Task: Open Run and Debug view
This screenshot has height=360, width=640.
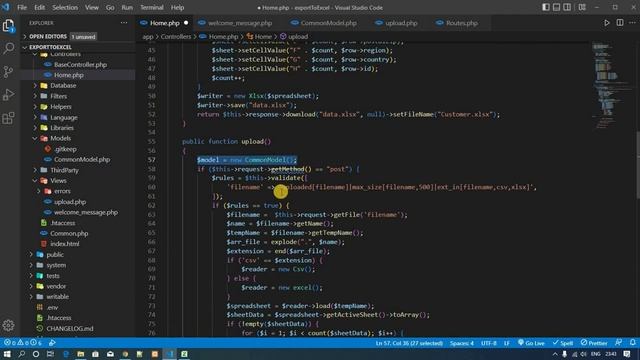Action: (x=9, y=95)
